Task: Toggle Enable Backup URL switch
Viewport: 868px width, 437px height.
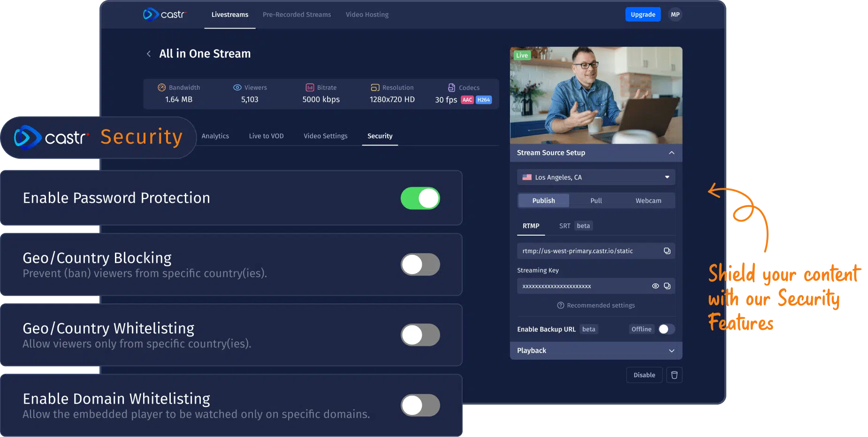Action: click(666, 330)
